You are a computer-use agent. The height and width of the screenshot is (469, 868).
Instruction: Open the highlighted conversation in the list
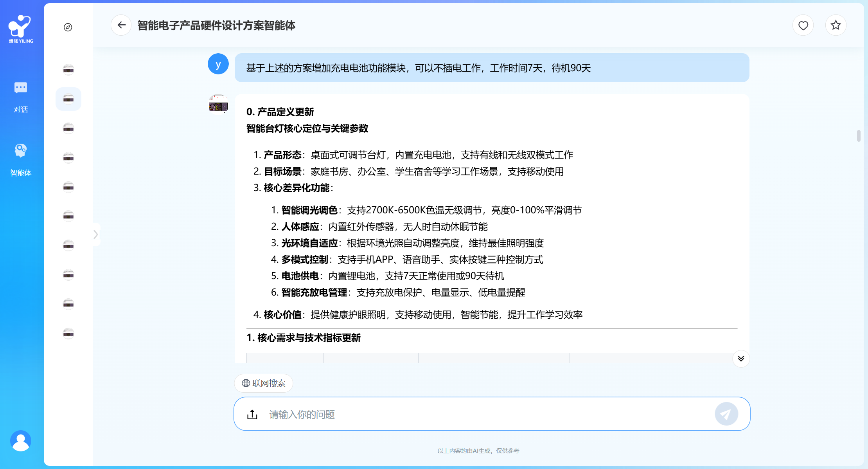(x=68, y=99)
